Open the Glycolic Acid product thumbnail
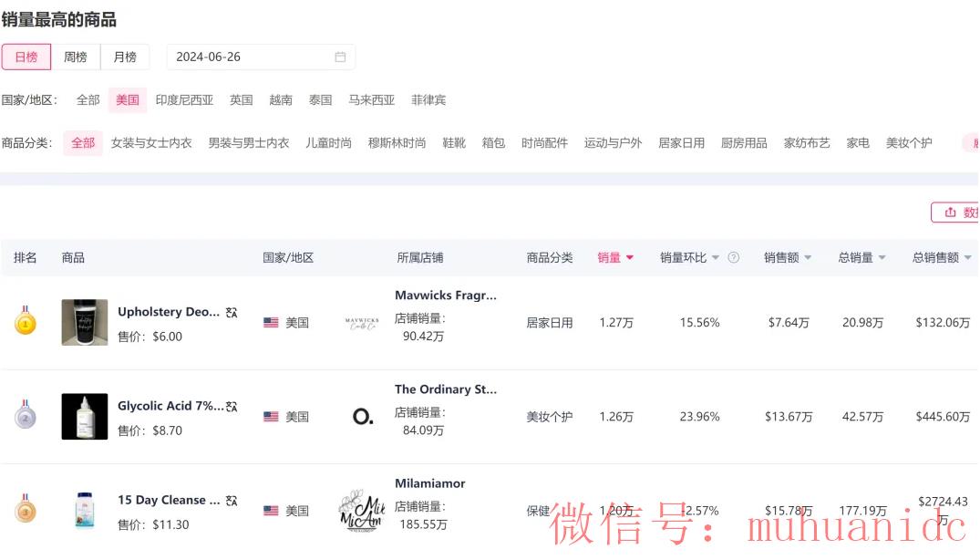The height and width of the screenshot is (560, 980). 85,416
